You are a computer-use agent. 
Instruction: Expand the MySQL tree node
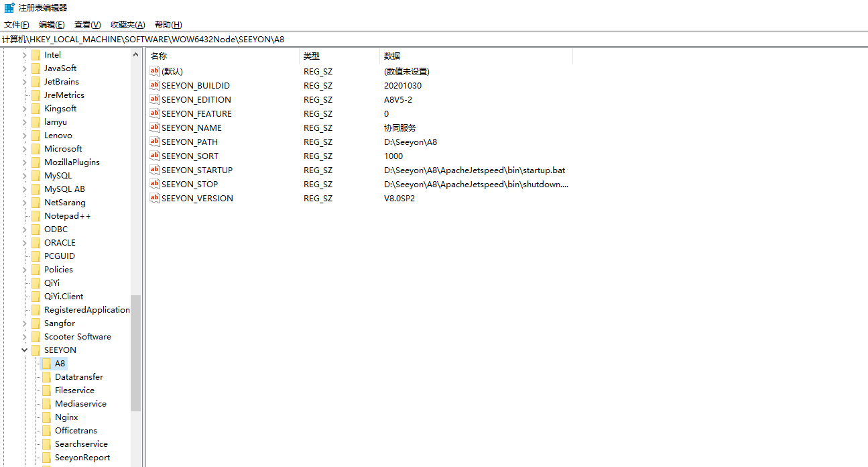[x=25, y=176]
